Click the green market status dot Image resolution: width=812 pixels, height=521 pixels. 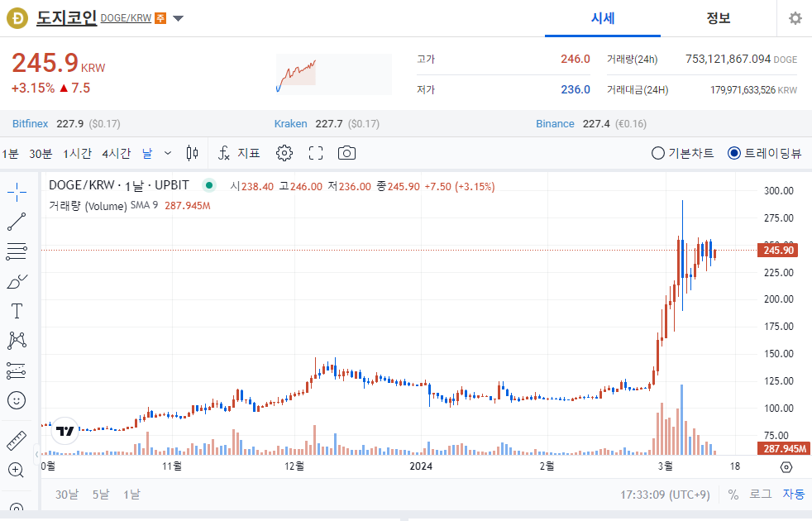209,185
